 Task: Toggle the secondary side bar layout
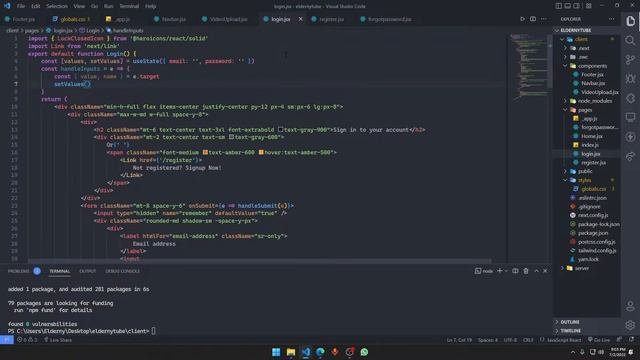point(576,6)
